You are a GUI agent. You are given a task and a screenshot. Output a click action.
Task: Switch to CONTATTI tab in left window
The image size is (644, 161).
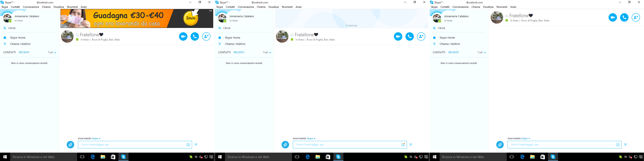pos(9,52)
